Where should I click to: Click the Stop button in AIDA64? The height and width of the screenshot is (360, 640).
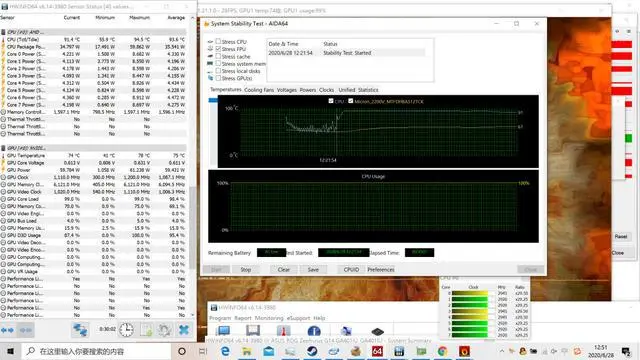click(x=246, y=269)
